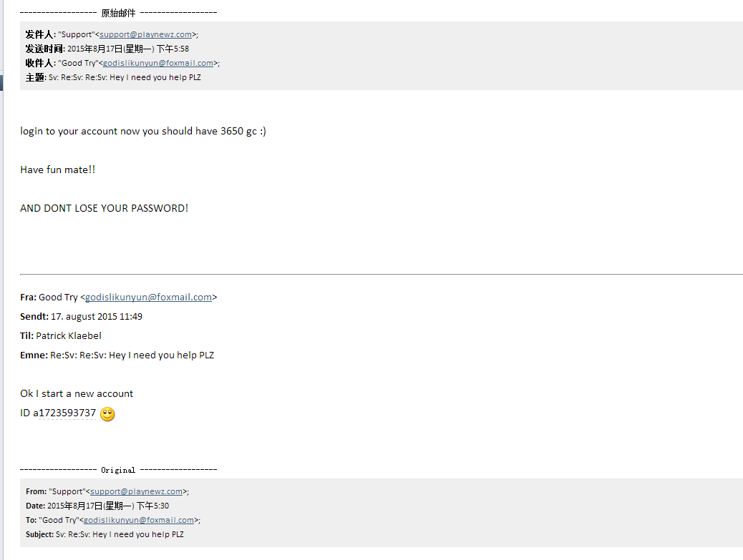The width and height of the screenshot is (743, 560).
Task: Click the 'Have fun mate!!' line
Action: [x=58, y=170]
